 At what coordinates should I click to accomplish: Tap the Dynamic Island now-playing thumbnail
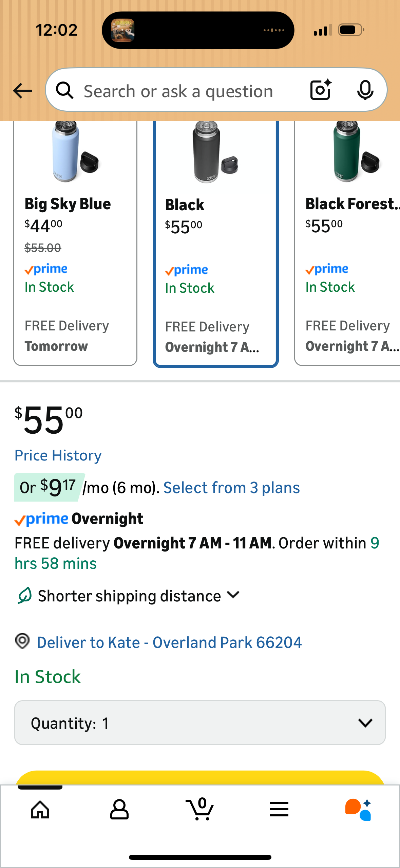(123, 30)
